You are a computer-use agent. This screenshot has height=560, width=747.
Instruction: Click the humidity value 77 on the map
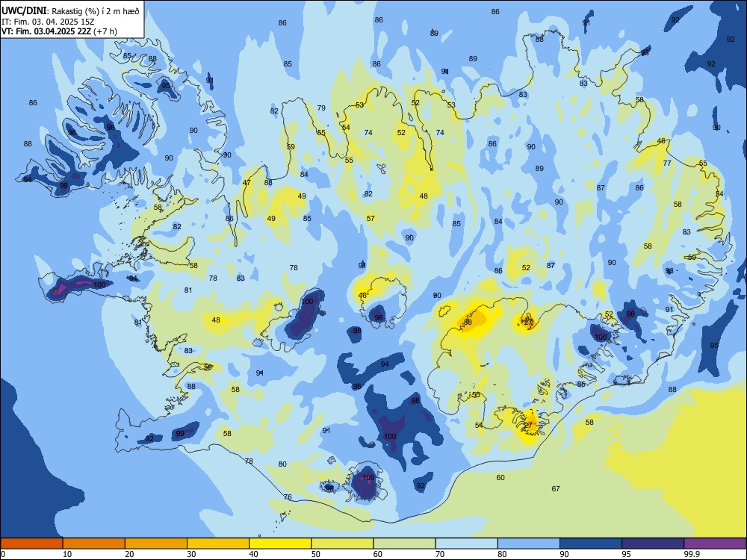pos(667,163)
